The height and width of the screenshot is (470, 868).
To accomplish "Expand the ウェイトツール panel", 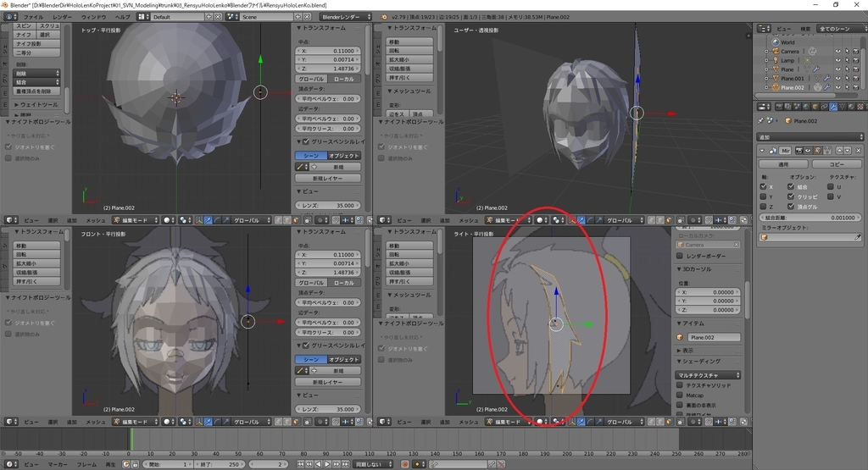I will [x=36, y=104].
